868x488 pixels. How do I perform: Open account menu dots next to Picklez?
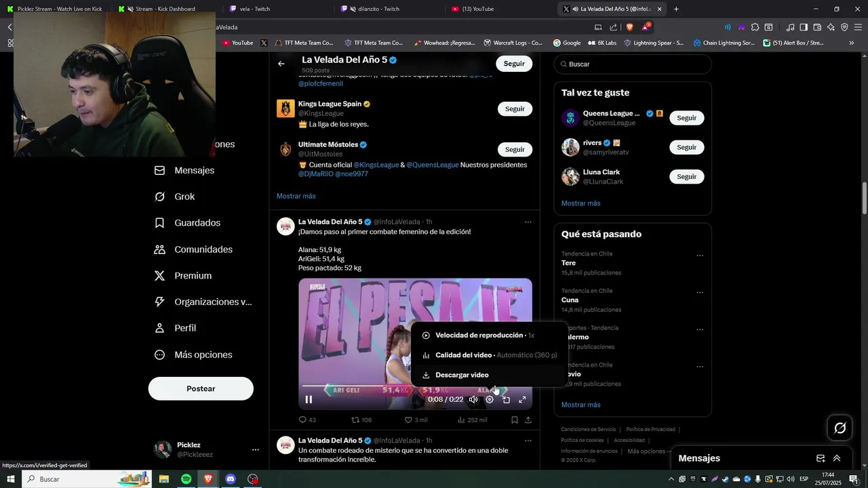(256, 450)
